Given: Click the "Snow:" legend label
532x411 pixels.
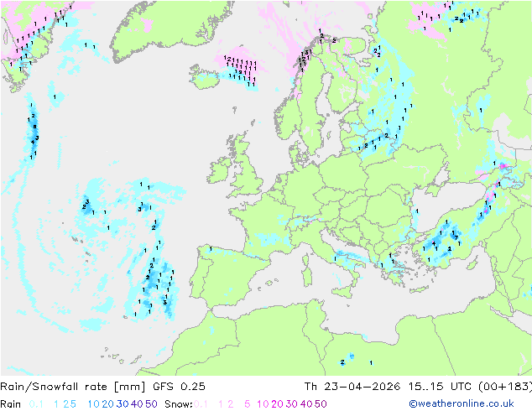Looking at the screenshot, I should [179, 404].
